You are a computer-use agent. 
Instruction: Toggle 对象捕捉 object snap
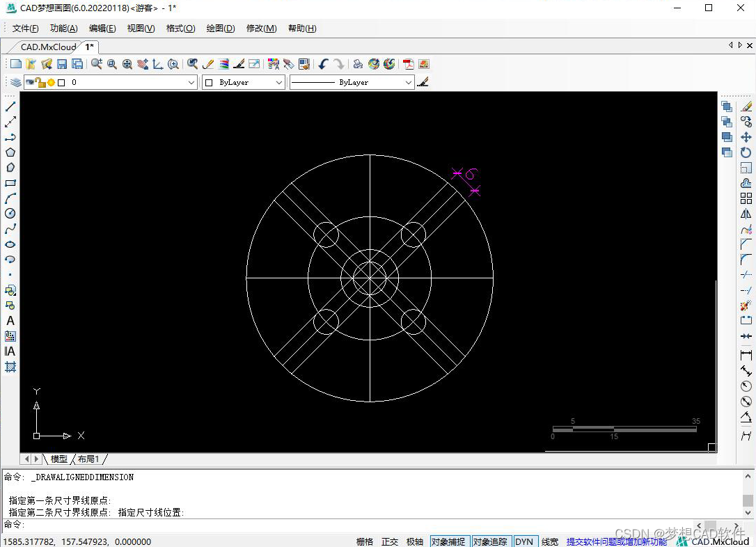point(448,541)
